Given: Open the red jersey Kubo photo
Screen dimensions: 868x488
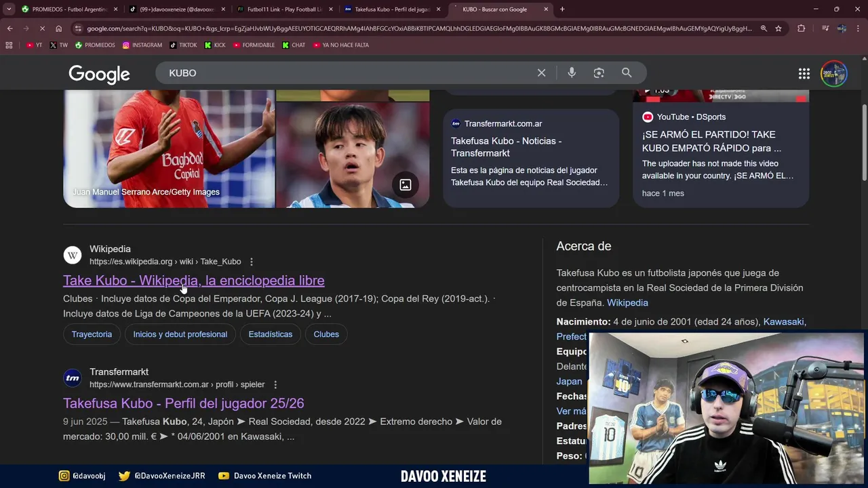Looking at the screenshot, I should pyautogui.click(x=169, y=148).
